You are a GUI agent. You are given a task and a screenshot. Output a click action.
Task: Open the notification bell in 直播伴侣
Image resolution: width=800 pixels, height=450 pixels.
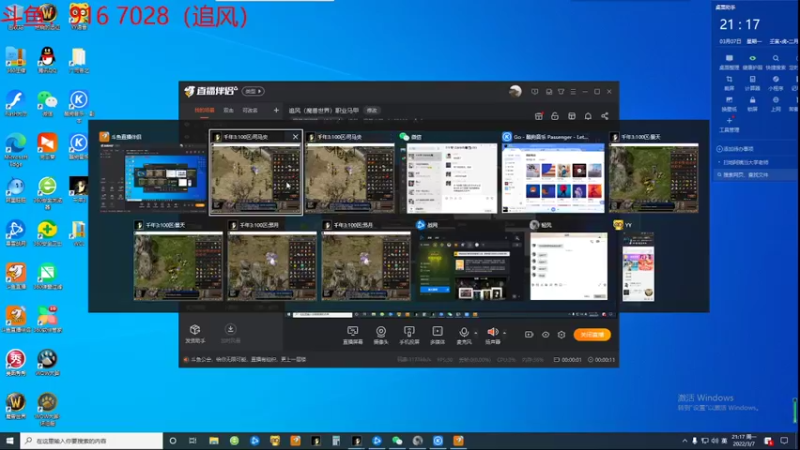point(588,116)
